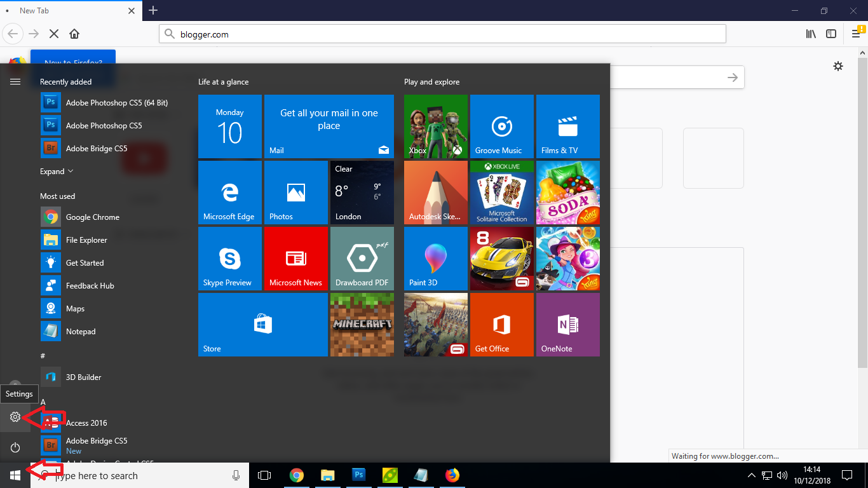
Task: Click the microphone icon in taskbar search
Action: coord(236,475)
